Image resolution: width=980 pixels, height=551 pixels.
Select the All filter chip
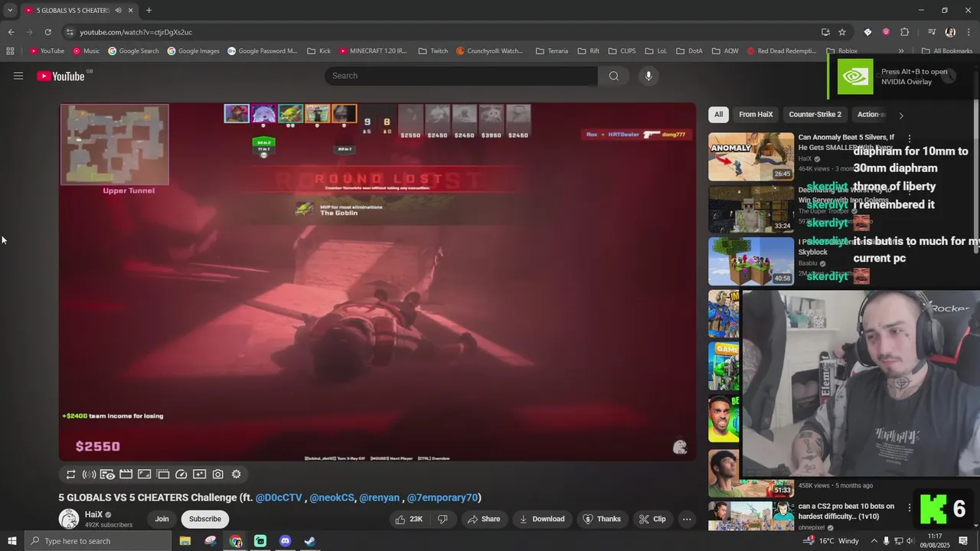(x=718, y=115)
